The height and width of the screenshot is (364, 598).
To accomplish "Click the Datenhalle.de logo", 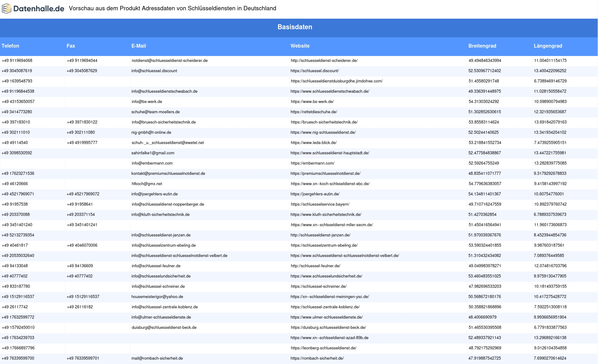I will tap(33, 9).
